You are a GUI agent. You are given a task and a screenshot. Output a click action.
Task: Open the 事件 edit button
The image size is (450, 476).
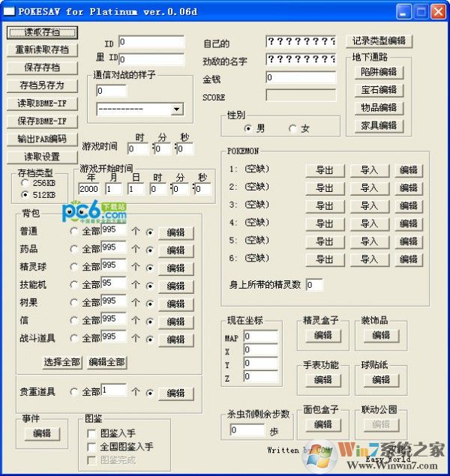pyautogui.click(x=42, y=433)
